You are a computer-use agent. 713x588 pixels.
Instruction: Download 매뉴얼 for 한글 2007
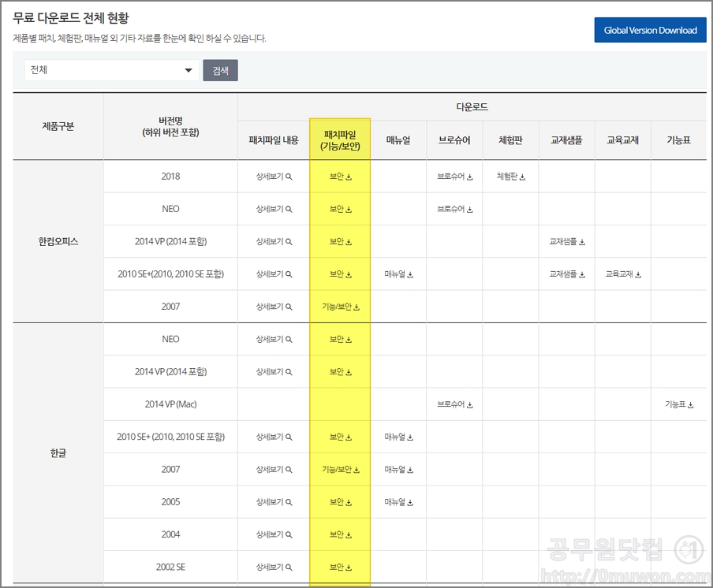399,470
